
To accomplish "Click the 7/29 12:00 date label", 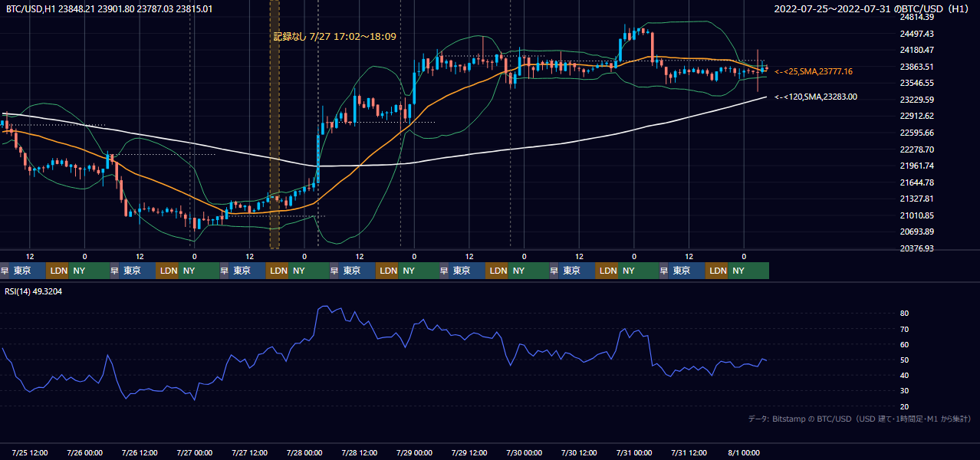I will point(469,452).
